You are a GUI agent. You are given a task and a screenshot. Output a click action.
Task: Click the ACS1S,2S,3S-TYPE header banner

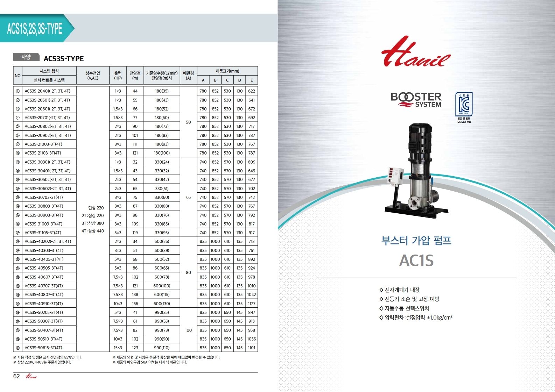pyautogui.click(x=37, y=28)
